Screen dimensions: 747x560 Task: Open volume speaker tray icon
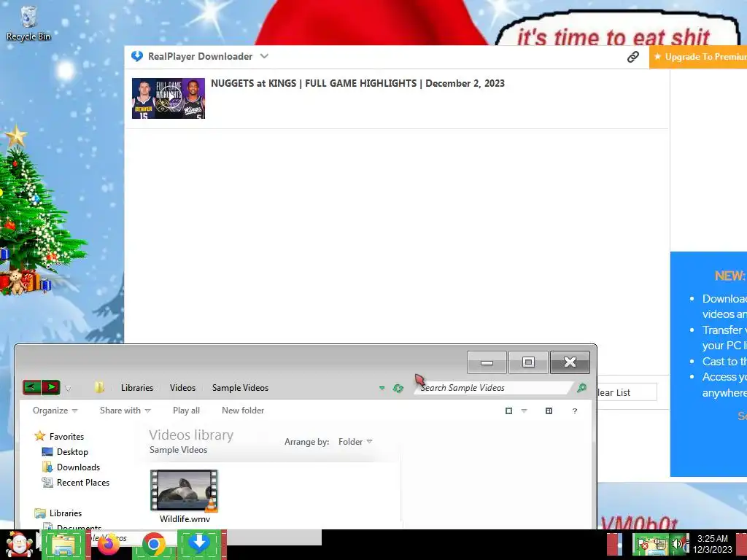678,543
